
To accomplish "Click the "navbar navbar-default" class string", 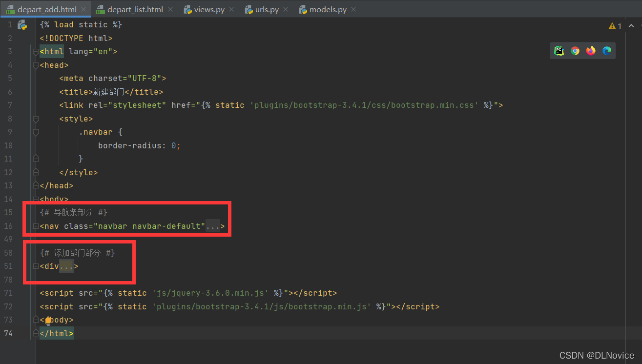I will [149, 226].
